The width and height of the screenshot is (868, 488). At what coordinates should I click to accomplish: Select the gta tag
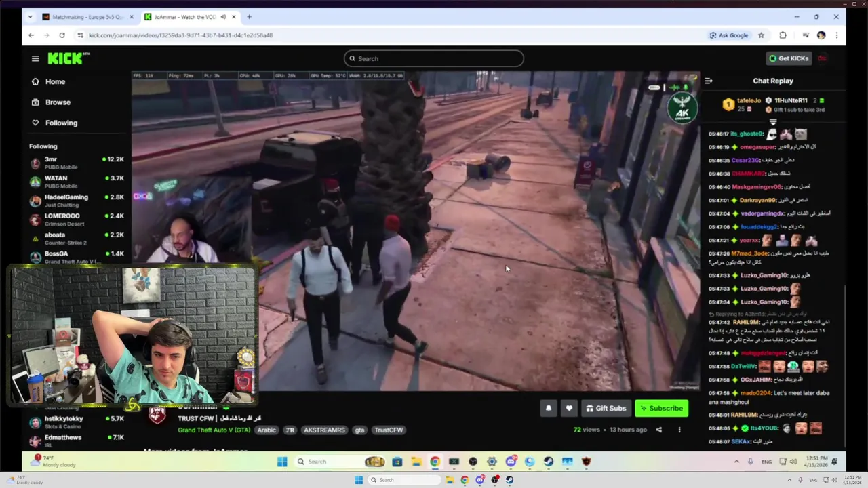(x=359, y=430)
